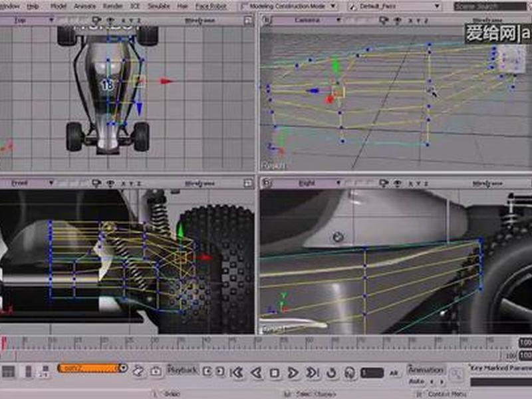Toggle XYZ axis buttons in Front viewport
This screenshot has height=399, width=532.
coord(130,184)
